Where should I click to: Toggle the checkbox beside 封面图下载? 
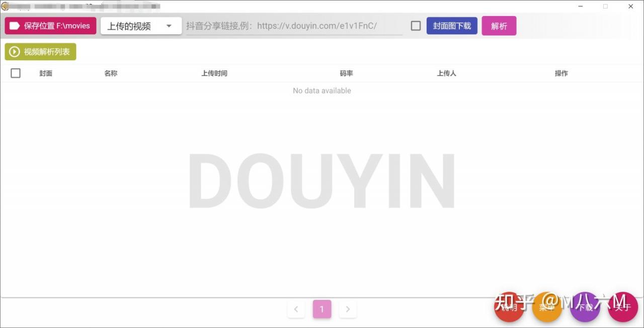[x=416, y=26]
